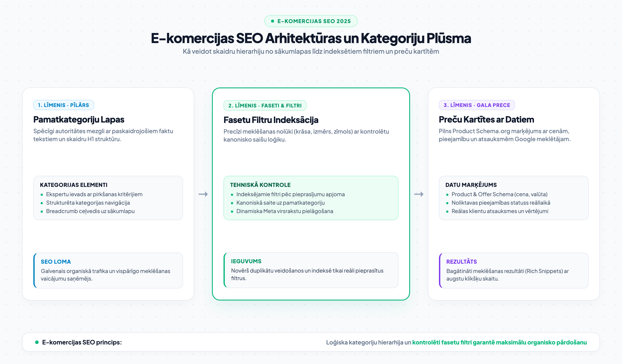Image resolution: width=622 pixels, height=364 pixels.
Task: Select heading Pamatkategoriju Lapas
Action: 79,120
